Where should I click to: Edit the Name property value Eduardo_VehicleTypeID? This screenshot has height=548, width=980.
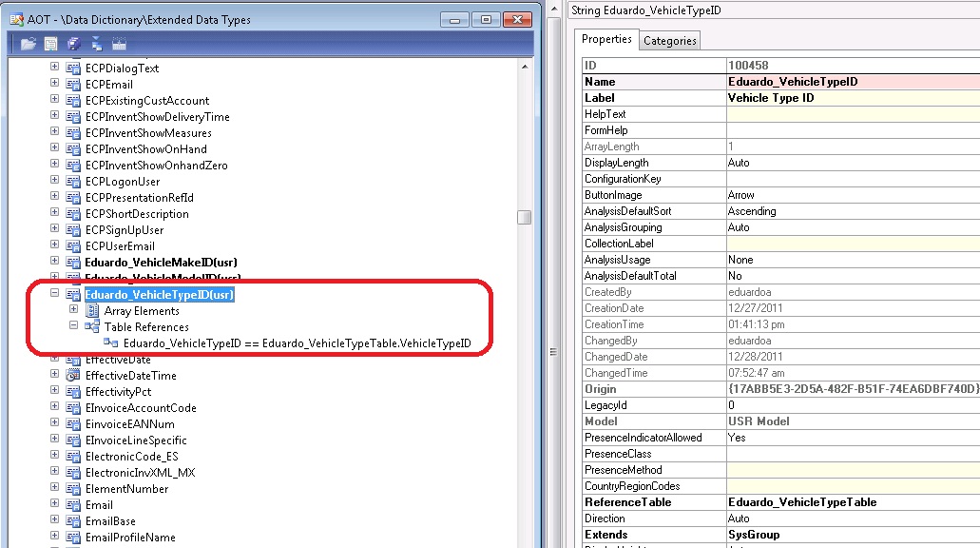[854, 82]
